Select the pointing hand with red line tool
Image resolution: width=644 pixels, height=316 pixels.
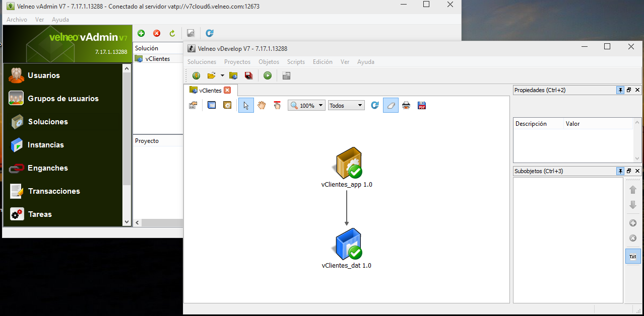[x=277, y=106]
